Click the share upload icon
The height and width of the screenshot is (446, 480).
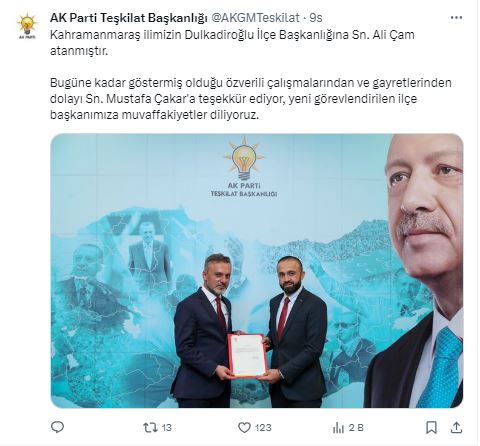point(457,427)
